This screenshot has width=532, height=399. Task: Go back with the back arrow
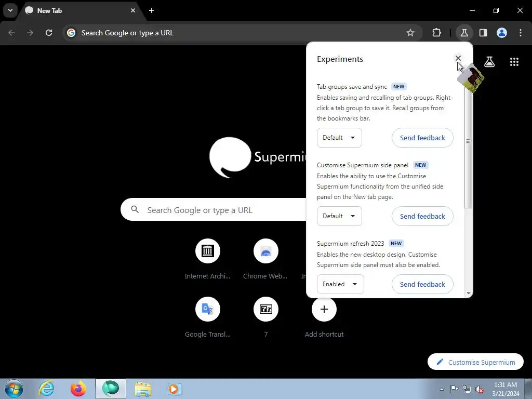(x=11, y=33)
